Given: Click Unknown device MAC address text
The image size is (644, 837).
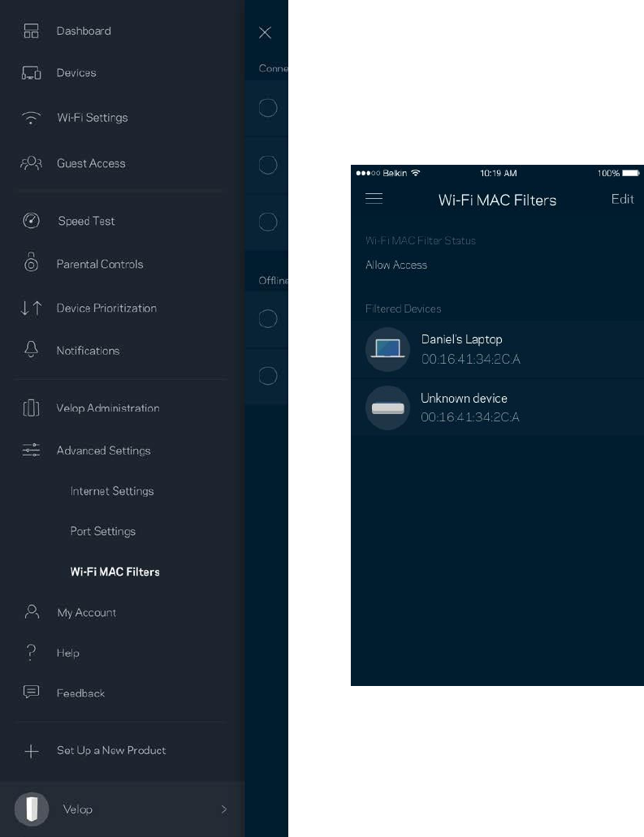Looking at the screenshot, I should [470, 417].
